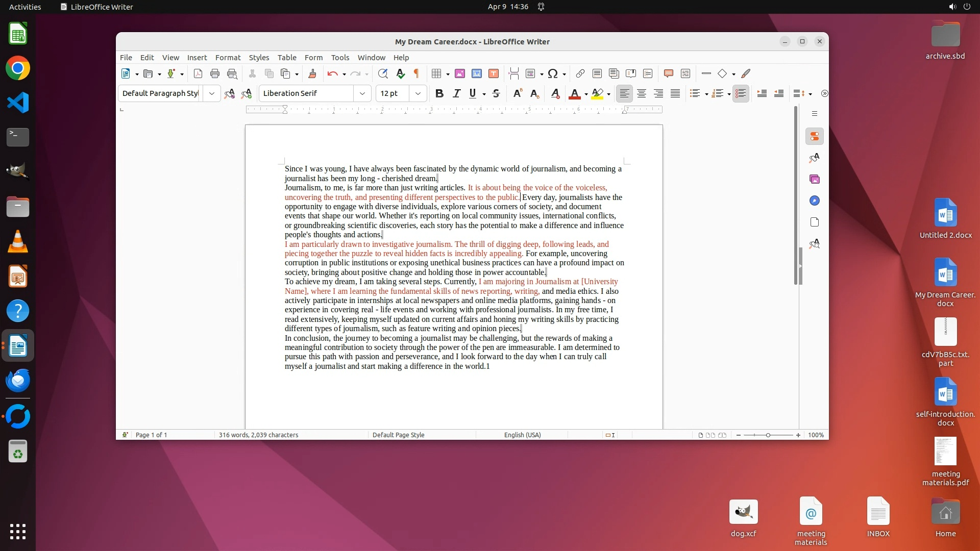This screenshot has height=551, width=980.
Task: Click the Clone Formatting paintbrush icon
Action: coord(312,73)
